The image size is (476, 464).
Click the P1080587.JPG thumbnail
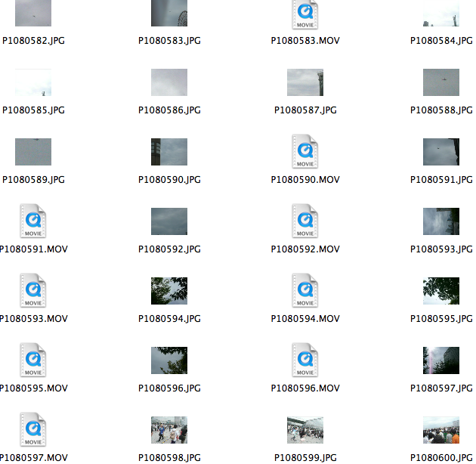305,82
